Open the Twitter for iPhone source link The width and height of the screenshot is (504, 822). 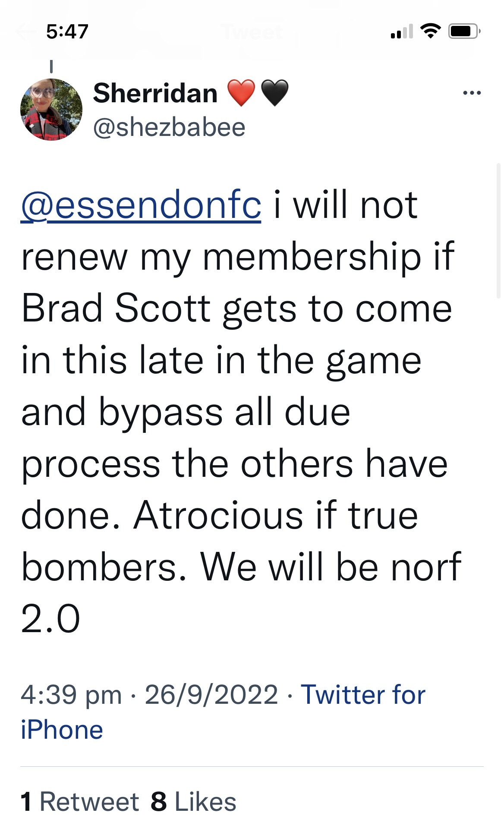[x=223, y=712]
